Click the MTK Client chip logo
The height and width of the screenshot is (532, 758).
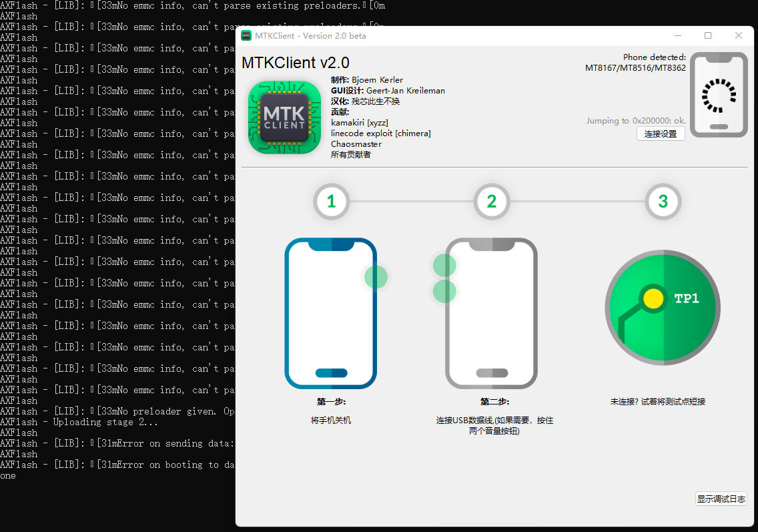point(284,117)
